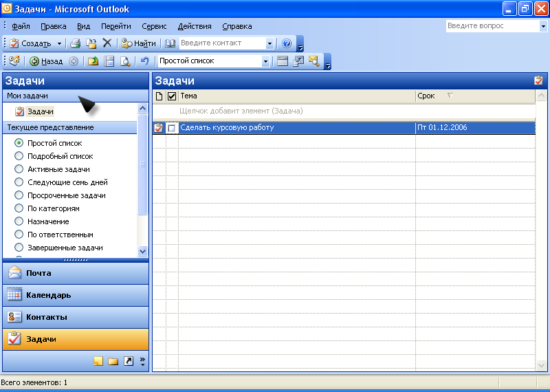Go up one level with folder arrow icon
The image size is (550, 392).
point(93,61)
